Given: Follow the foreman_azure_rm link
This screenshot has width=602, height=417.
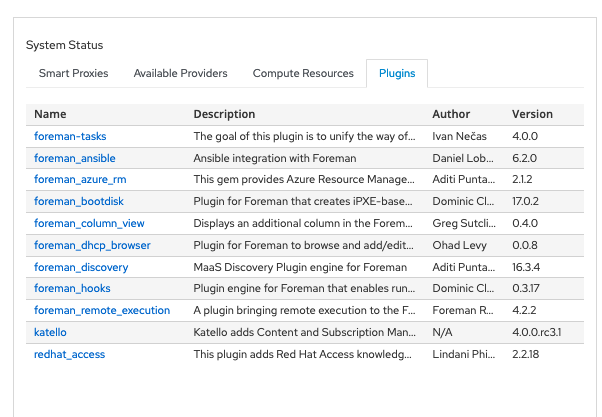Looking at the screenshot, I should [80, 179].
